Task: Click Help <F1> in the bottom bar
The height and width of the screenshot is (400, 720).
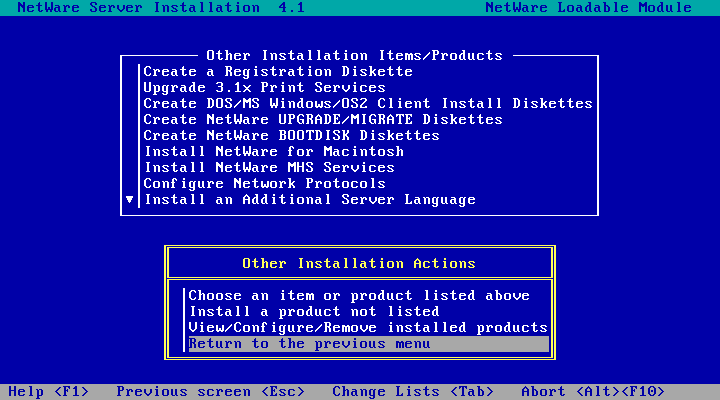Action: coord(48,392)
